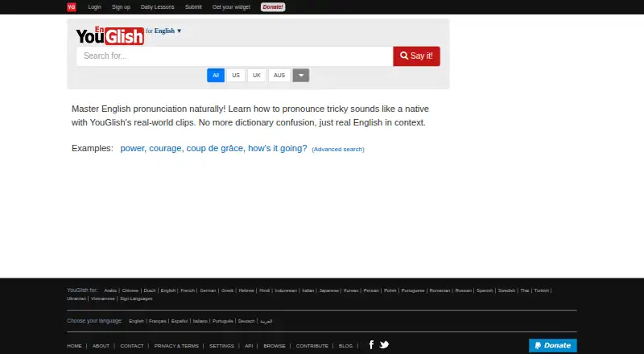The image size is (644, 354).
Task: Click the Donate! badge in top bar
Action: click(x=273, y=7)
